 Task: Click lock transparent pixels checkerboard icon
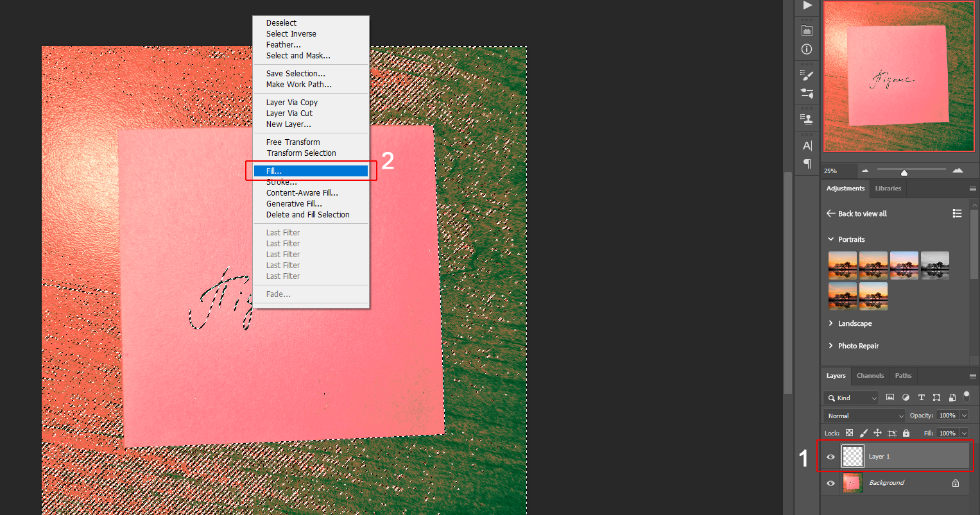pos(849,433)
